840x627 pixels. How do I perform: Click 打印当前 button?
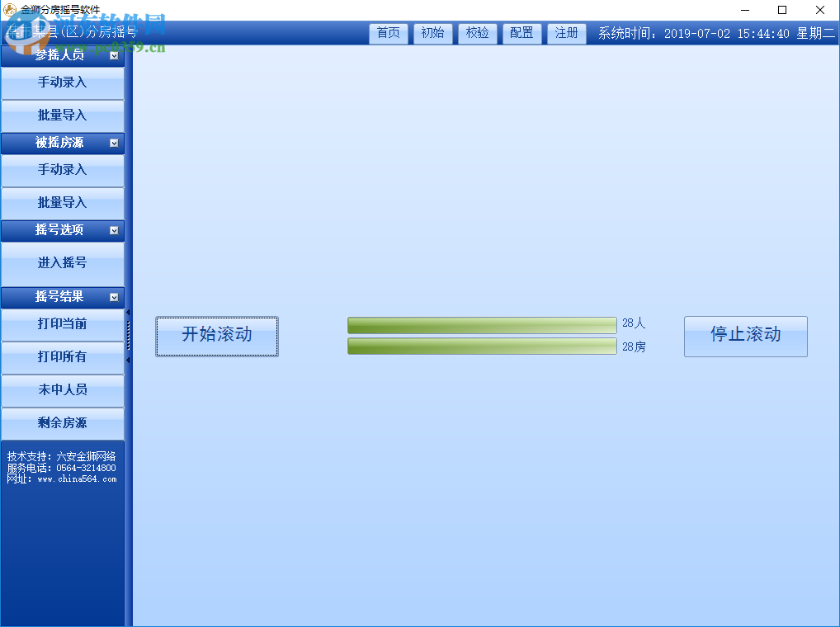coord(63,324)
